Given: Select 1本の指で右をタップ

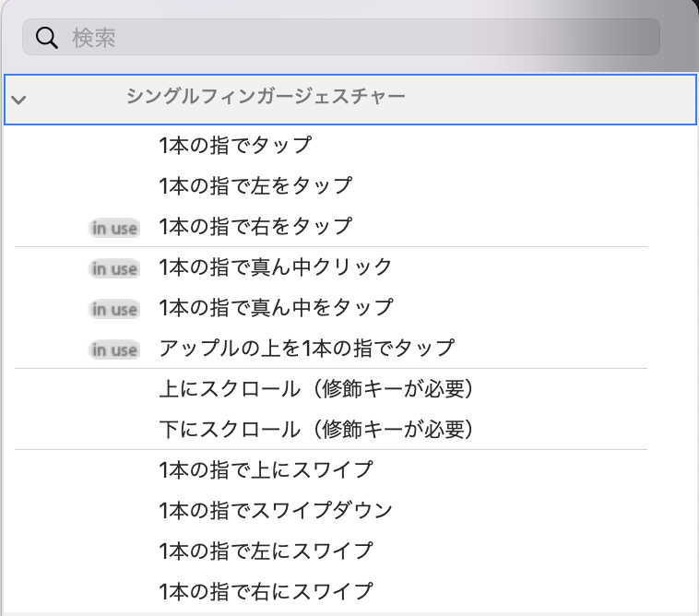Looking at the screenshot, I should tap(255, 227).
